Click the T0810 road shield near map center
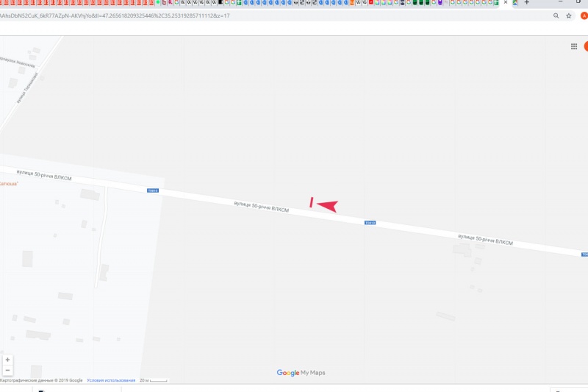This screenshot has height=392, width=588. 370,223
